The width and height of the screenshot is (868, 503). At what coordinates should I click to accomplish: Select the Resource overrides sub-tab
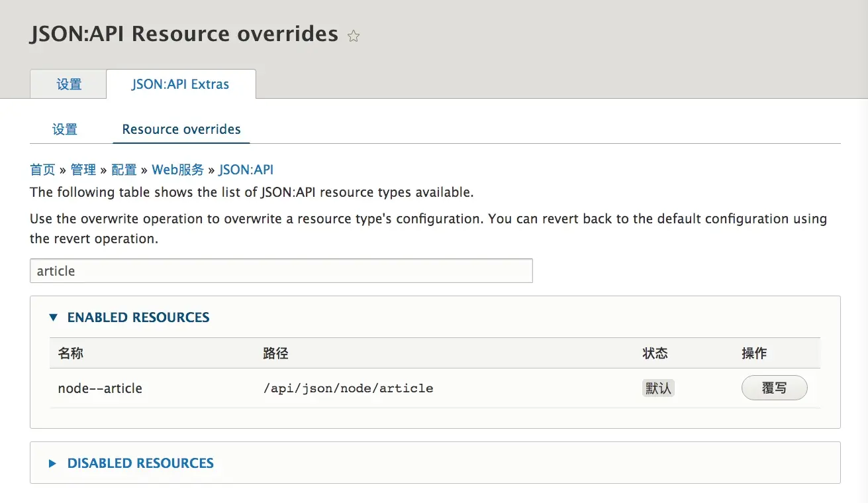(181, 129)
